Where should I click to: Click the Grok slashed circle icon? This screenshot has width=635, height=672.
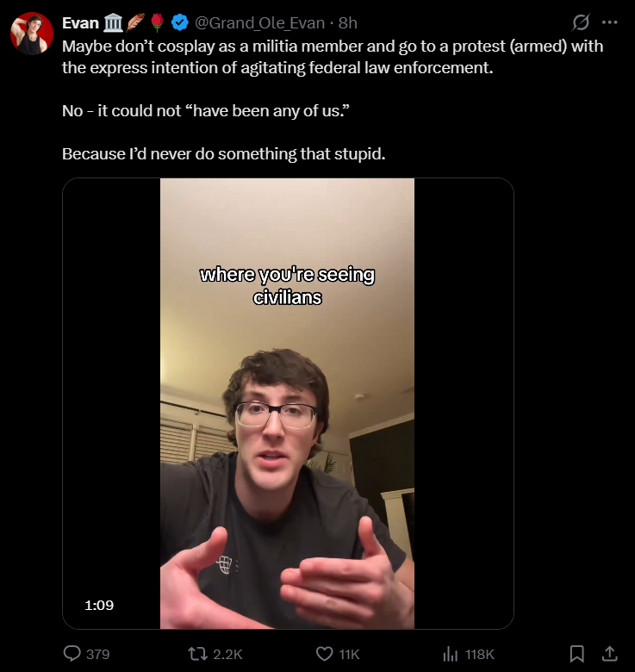click(x=581, y=22)
